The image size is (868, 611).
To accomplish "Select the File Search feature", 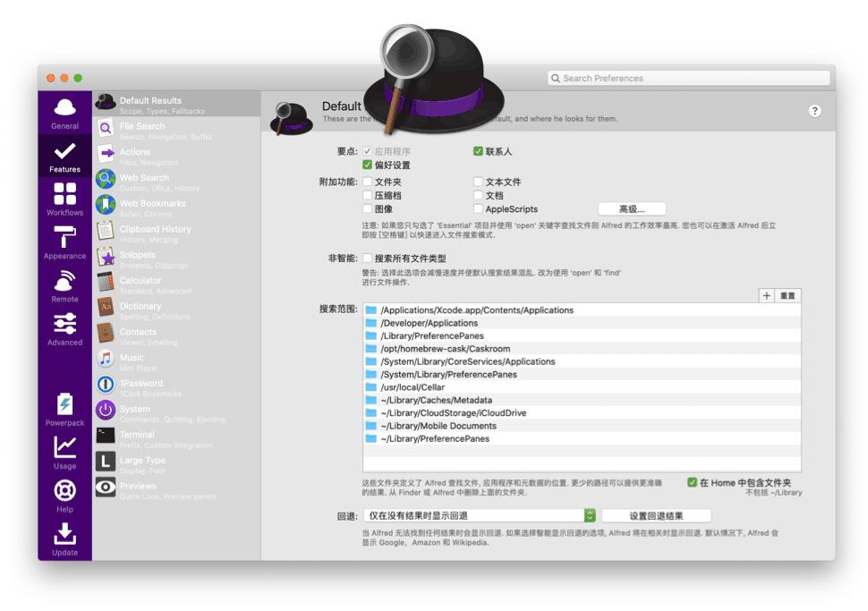I will [176, 130].
